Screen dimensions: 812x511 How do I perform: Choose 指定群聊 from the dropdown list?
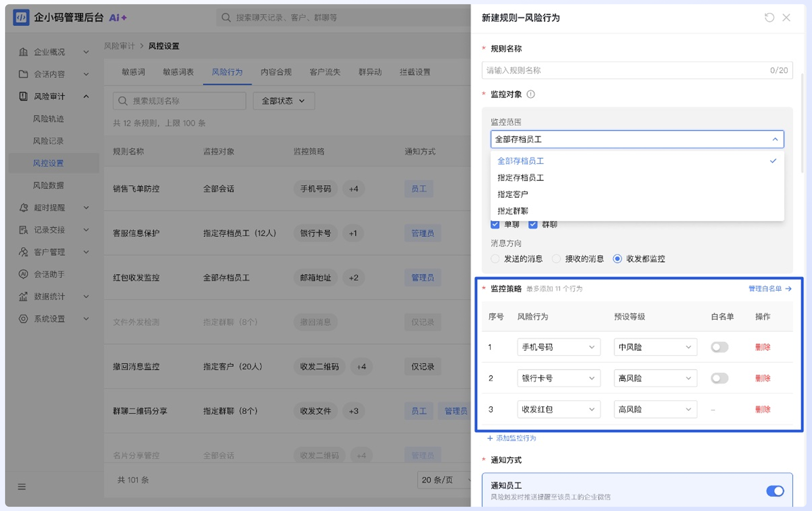637,211
